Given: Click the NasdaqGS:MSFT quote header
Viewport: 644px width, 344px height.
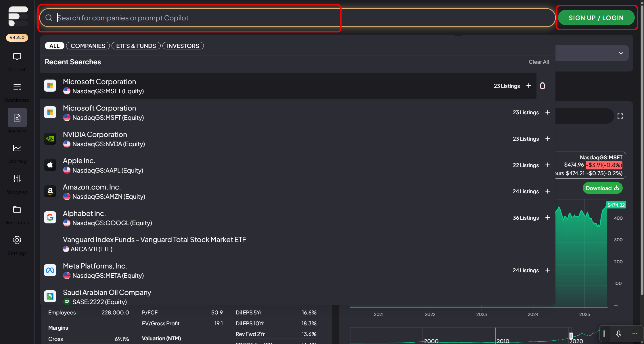Looking at the screenshot, I should point(601,157).
